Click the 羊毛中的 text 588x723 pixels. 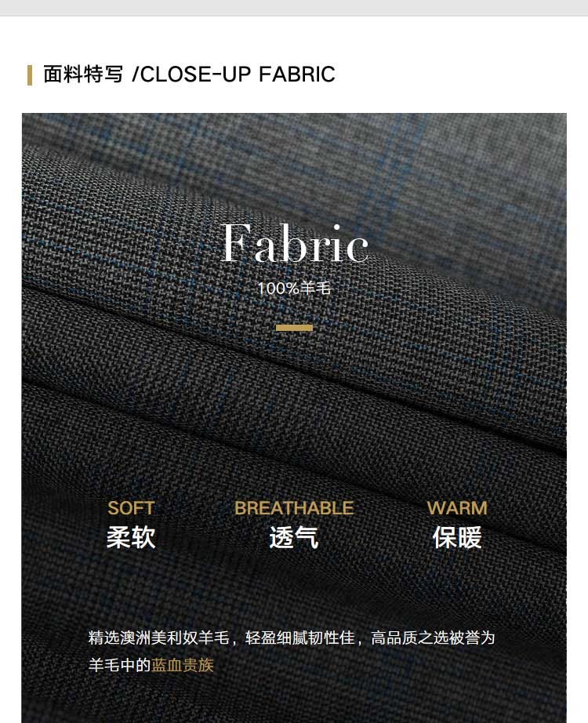[x=120, y=665]
